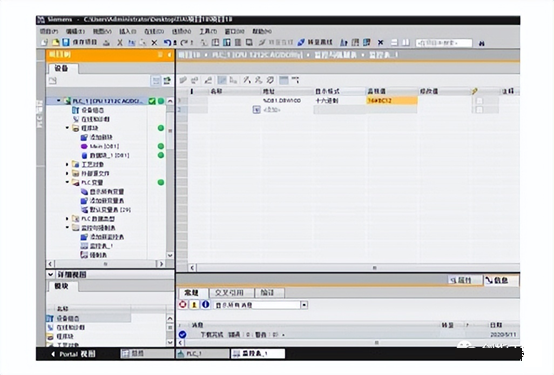554x375 pixels.
Task: Open the Main [OB1] block
Action: 104,146
